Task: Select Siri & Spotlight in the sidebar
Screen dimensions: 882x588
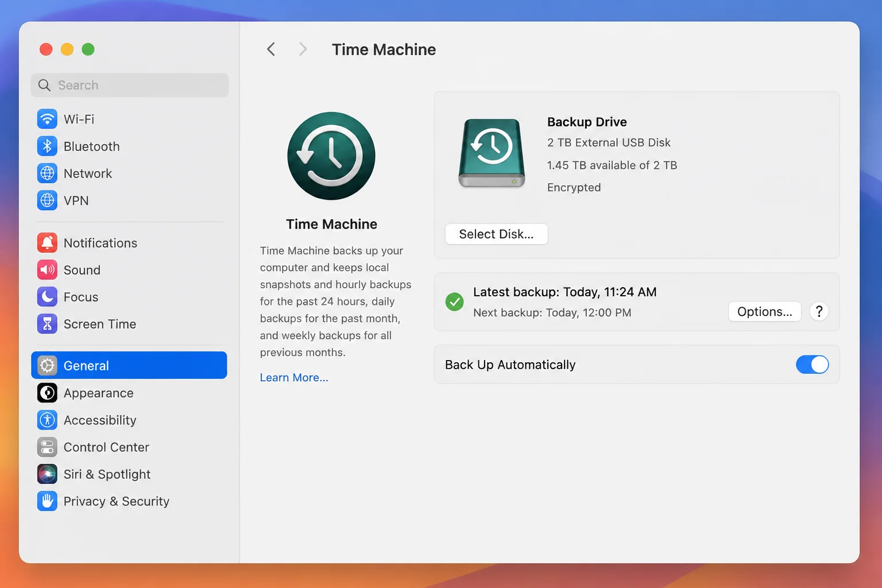Action: (129, 474)
